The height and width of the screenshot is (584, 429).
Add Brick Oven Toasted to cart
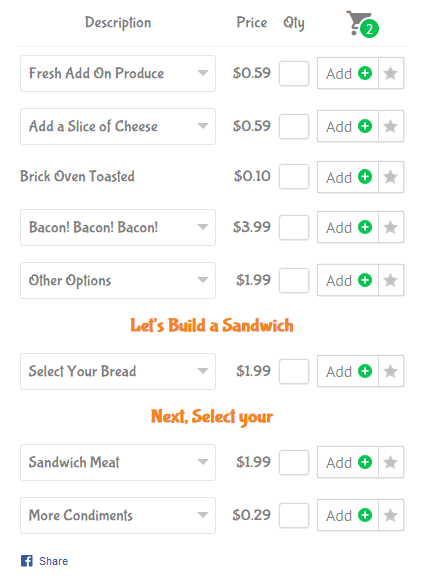pyautogui.click(x=348, y=177)
